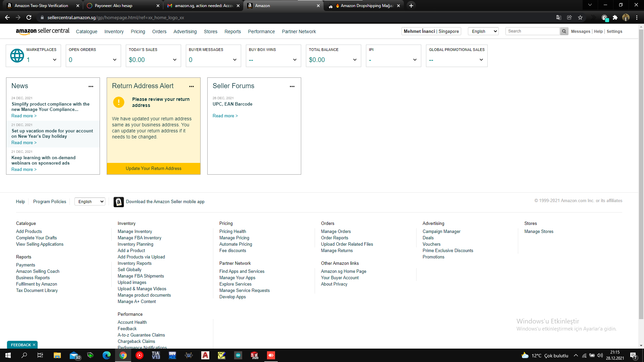This screenshot has width=644, height=362.
Task: Switch to the Payoneer browser tab
Action: point(123,6)
